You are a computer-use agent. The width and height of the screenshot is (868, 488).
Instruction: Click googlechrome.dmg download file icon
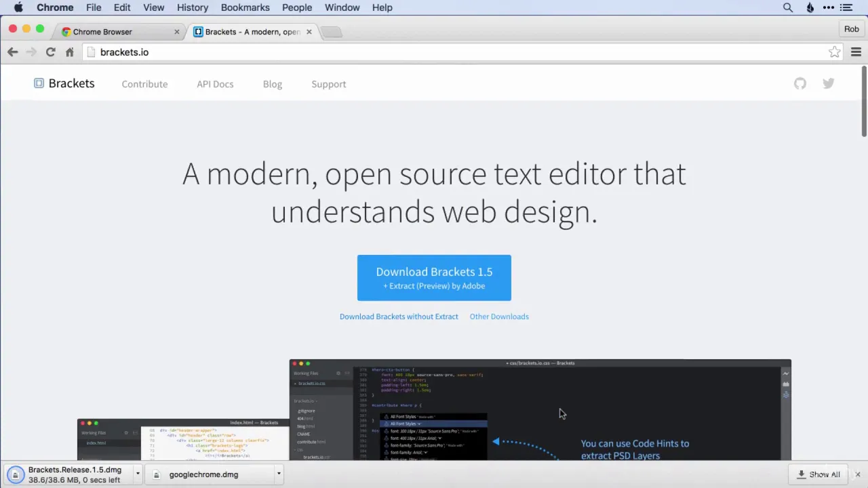[x=157, y=474]
